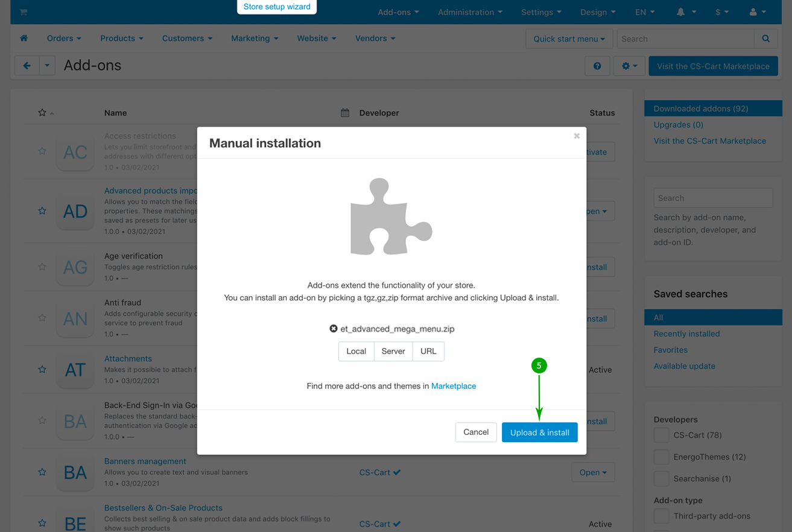Image resolution: width=792 pixels, height=532 pixels.
Task: Expand the Quick start menu dropdown
Action: coord(569,39)
